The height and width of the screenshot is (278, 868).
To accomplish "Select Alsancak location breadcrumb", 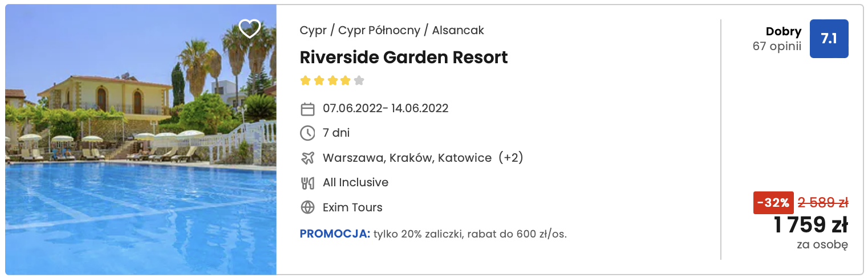I will point(458,30).
